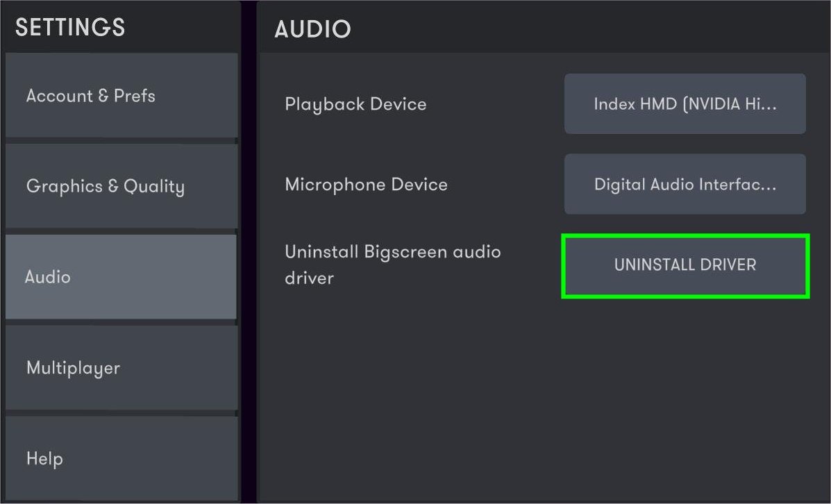The width and height of the screenshot is (831, 504).
Task: Open the Microphone Device dropdown
Action: 685,185
